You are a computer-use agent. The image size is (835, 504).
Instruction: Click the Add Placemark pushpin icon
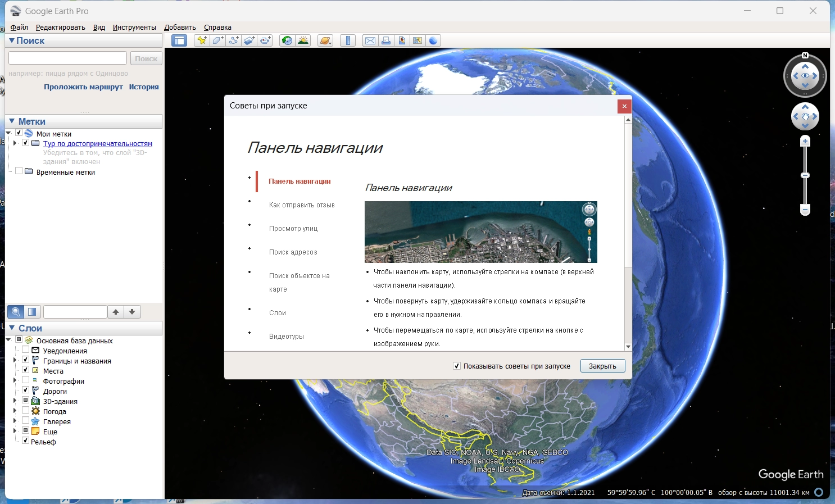click(x=201, y=40)
